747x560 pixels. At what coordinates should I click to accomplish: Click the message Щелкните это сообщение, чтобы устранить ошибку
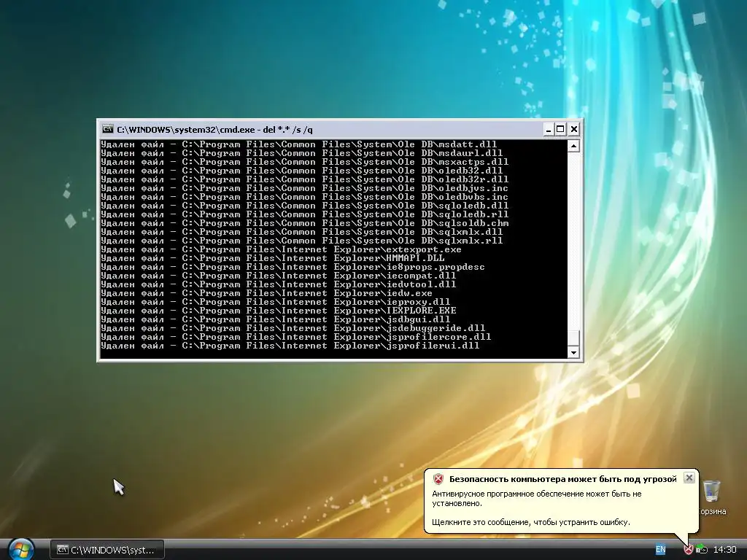click(x=531, y=522)
